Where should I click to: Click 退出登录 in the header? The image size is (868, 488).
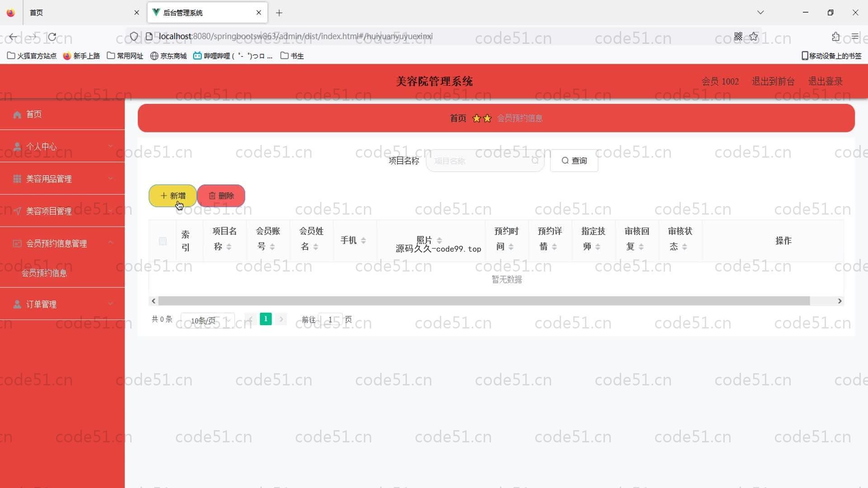point(825,81)
